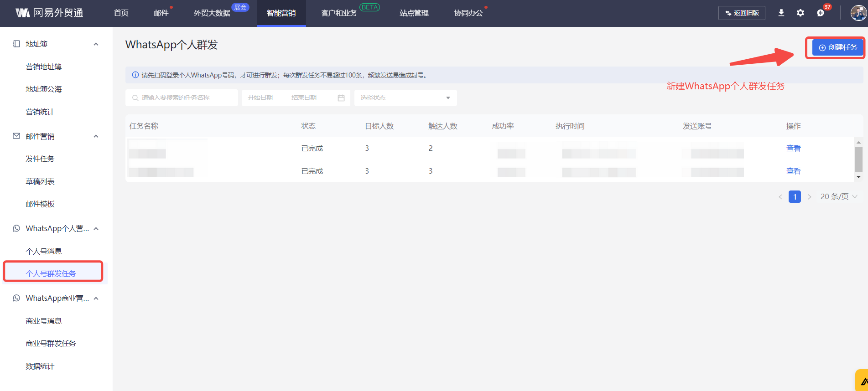
Task: Open the 站点管理 tab
Action: [414, 13]
